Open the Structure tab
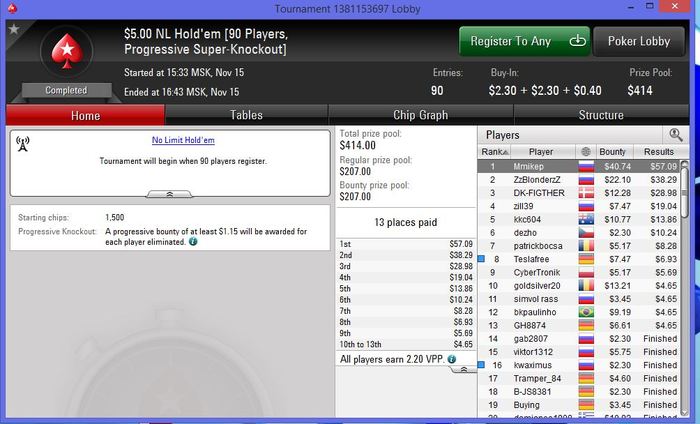Screen dimensions: 700x424 pyautogui.click(x=601, y=115)
